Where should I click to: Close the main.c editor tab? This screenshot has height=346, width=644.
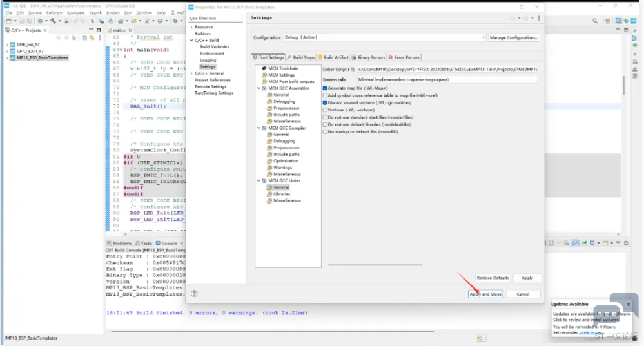[130, 30]
